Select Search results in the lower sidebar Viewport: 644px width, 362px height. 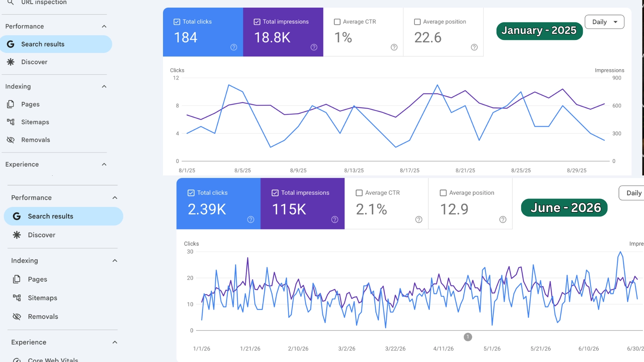pyautogui.click(x=64, y=216)
